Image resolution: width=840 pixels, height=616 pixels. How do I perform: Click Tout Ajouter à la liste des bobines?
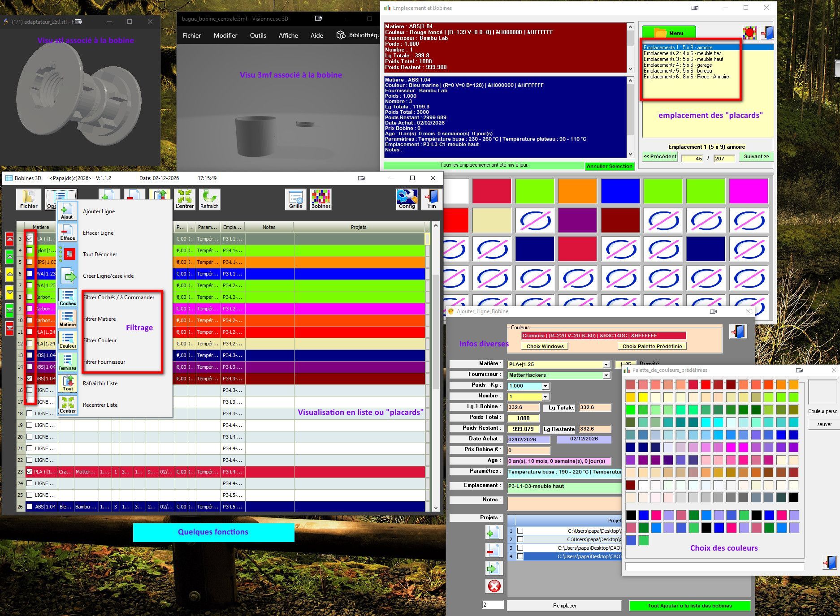pos(689,606)
